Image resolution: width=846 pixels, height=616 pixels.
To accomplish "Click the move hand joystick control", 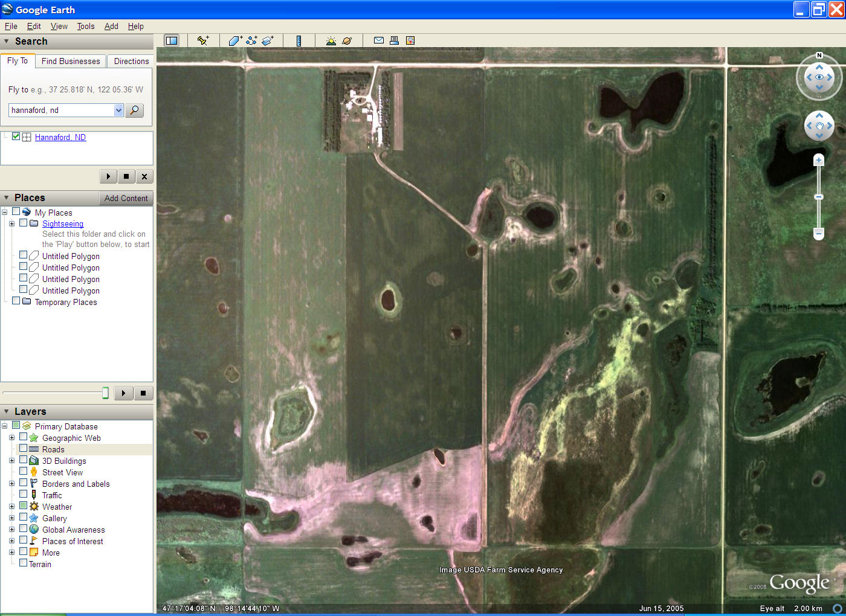I will pos(819,126).
